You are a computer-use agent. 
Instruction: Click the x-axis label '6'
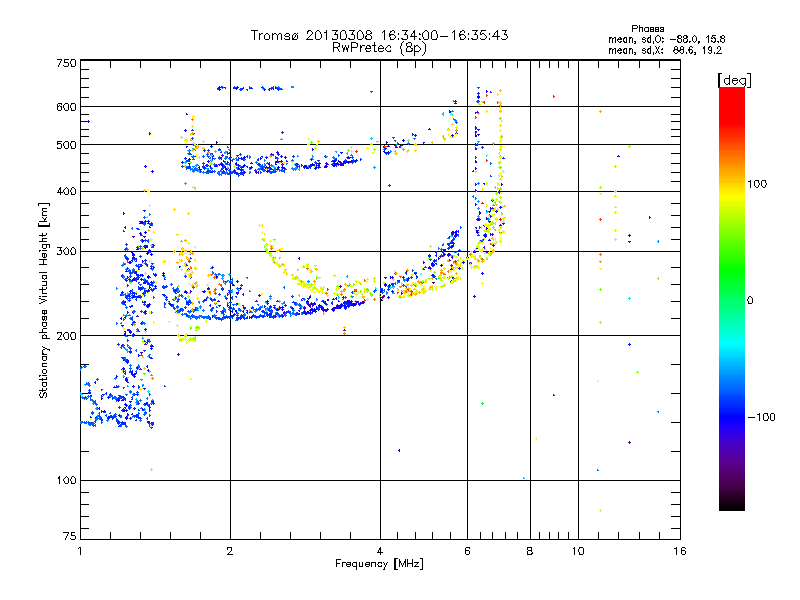click(x=467, y=551)
